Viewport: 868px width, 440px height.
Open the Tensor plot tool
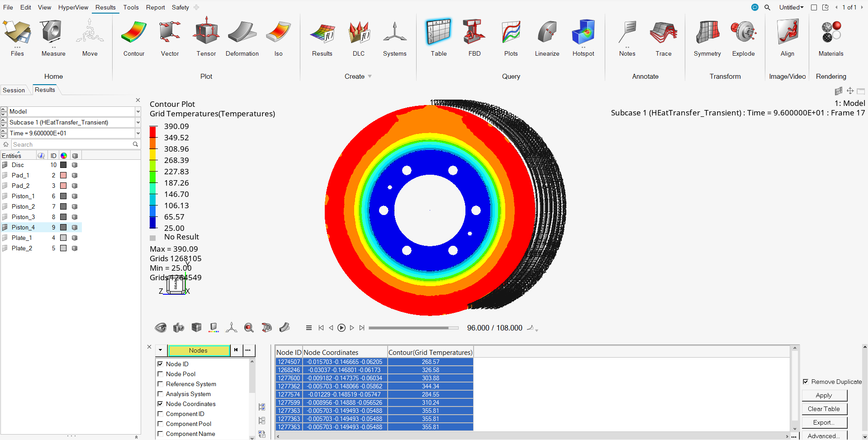coord(206,38)
